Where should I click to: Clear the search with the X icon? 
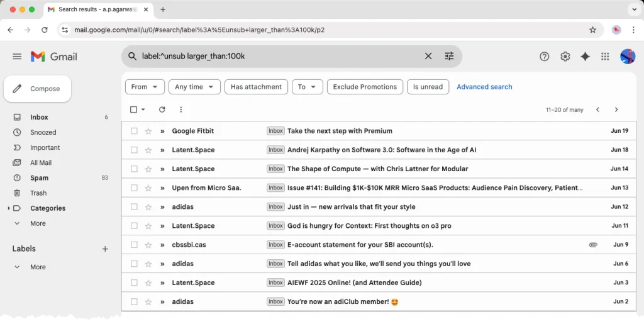point(428,57)
